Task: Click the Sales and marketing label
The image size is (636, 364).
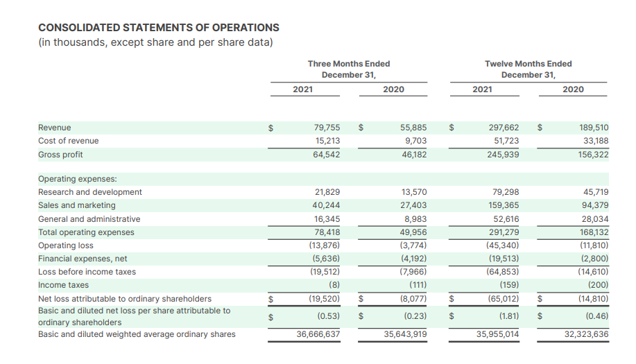Action: coord(77,205)
